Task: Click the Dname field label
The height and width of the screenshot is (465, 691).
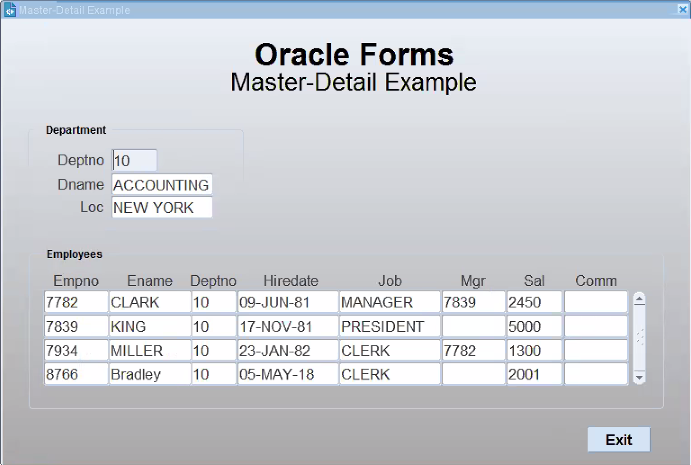Action: click(81, 184)
